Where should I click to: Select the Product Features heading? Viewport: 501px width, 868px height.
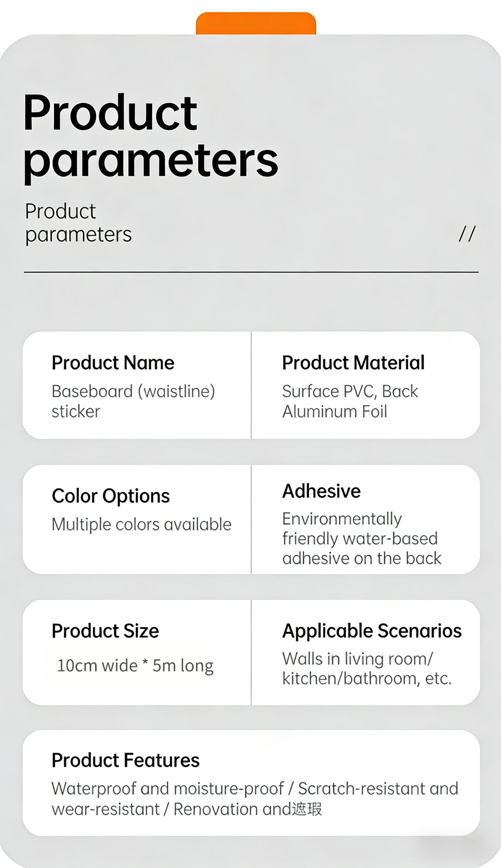click(125, 760)
